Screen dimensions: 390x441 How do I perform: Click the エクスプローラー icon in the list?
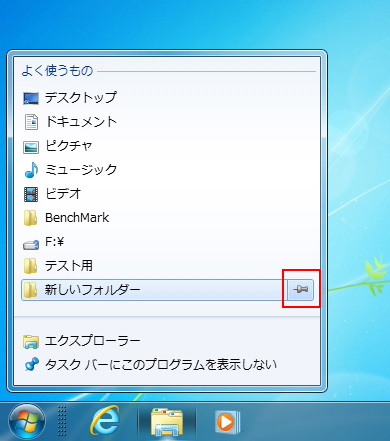tap(31, 342)
